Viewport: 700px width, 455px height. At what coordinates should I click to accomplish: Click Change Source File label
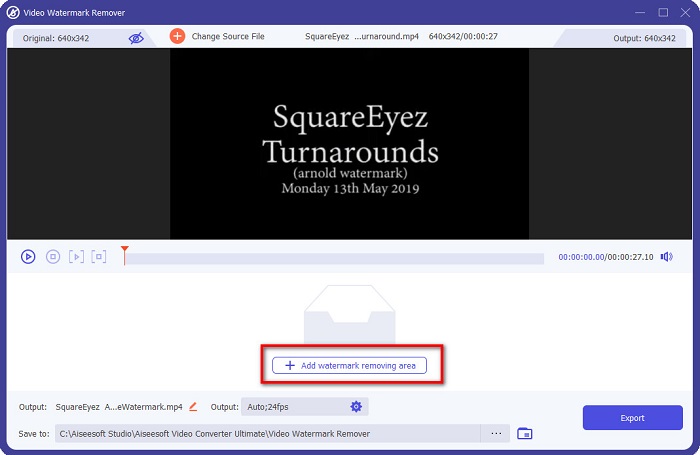pos(228,37)
